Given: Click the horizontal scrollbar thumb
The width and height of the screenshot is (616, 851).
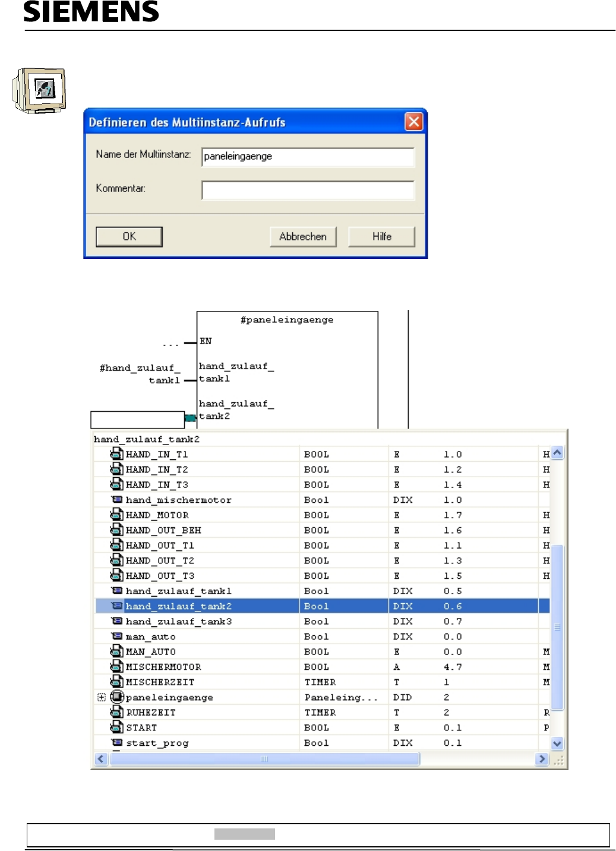Looking at the screenshot, I should point(264,759).
